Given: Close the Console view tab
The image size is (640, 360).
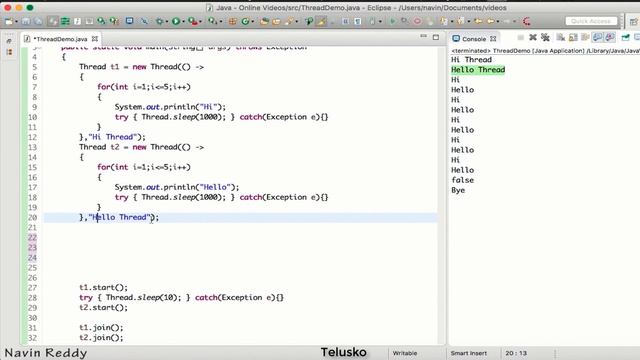Looking at the screenshot, I should (493, 39).
